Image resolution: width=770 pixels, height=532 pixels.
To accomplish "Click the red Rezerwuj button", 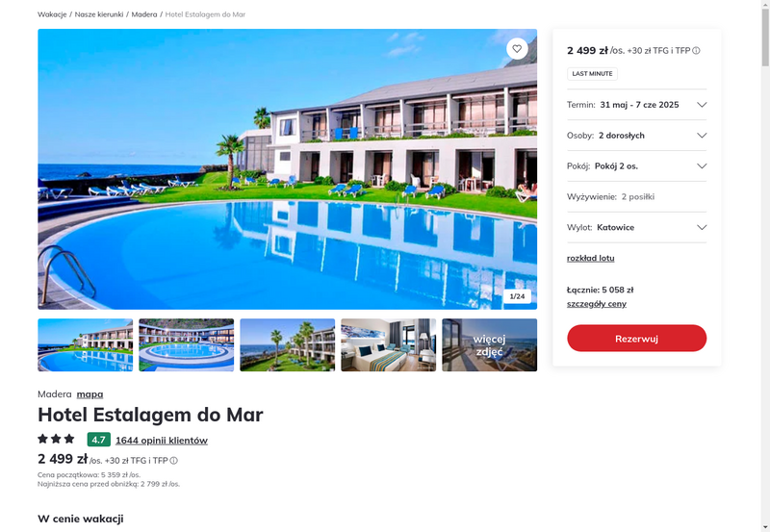I will [x=636, y=338].
